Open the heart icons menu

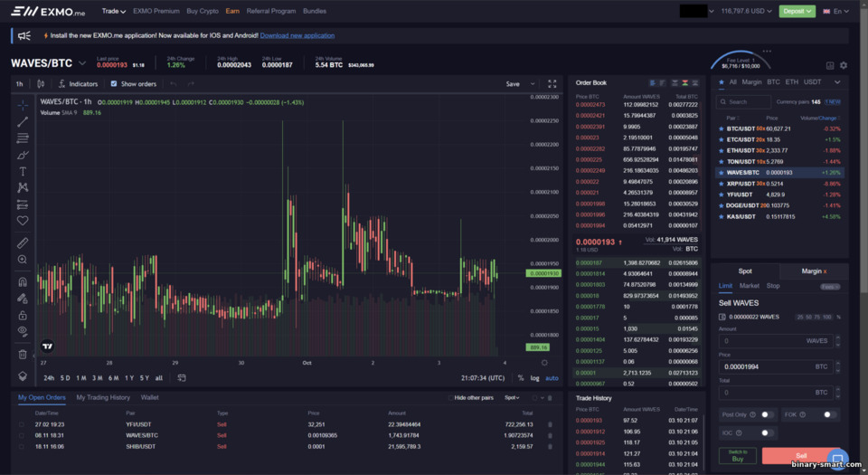click(x=23, y=221)
